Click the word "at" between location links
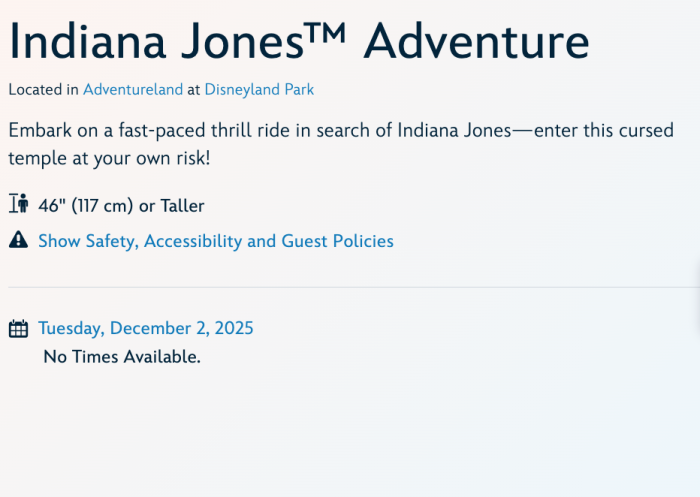The width and height of the screenshot is (700, 497). [194, 89]
